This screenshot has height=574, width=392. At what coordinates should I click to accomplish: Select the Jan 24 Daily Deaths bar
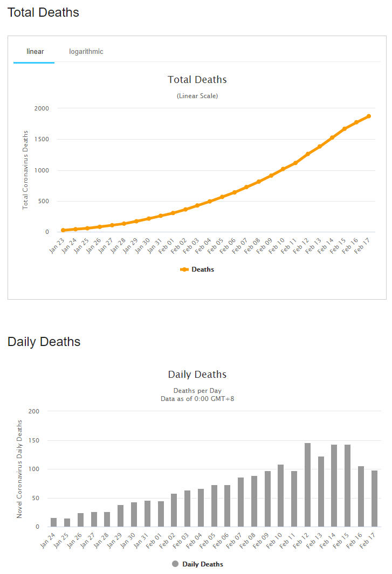53,522
